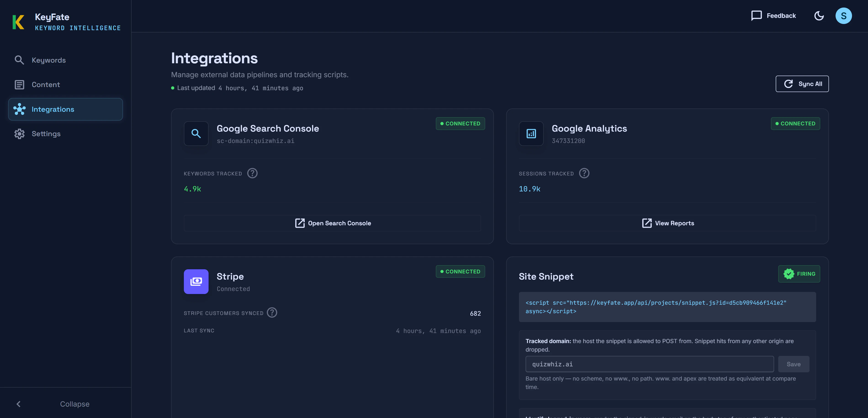Click the Feedback speech bubble icon
The image size is (868, 418).
(x=756, y=16)
